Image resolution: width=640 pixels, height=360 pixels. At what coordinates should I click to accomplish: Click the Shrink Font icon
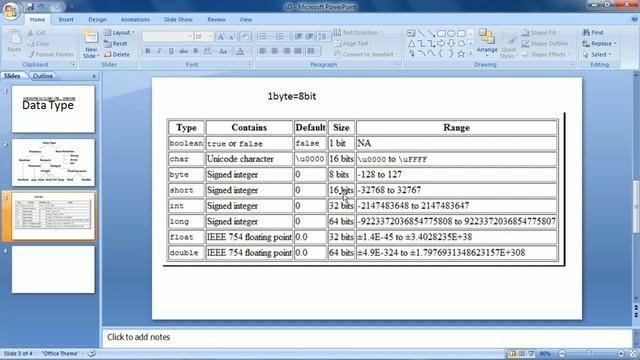231,37
